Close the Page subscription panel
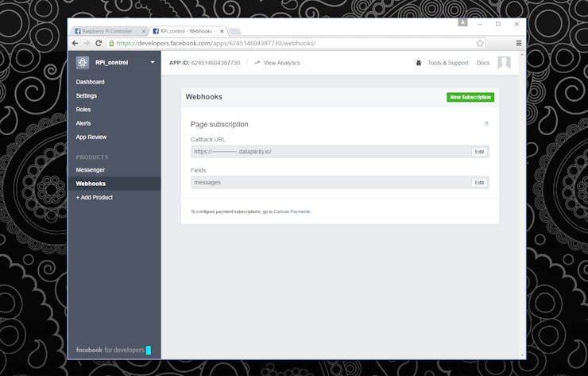Screen dimensions: 588x376 [x=486, y=123]
